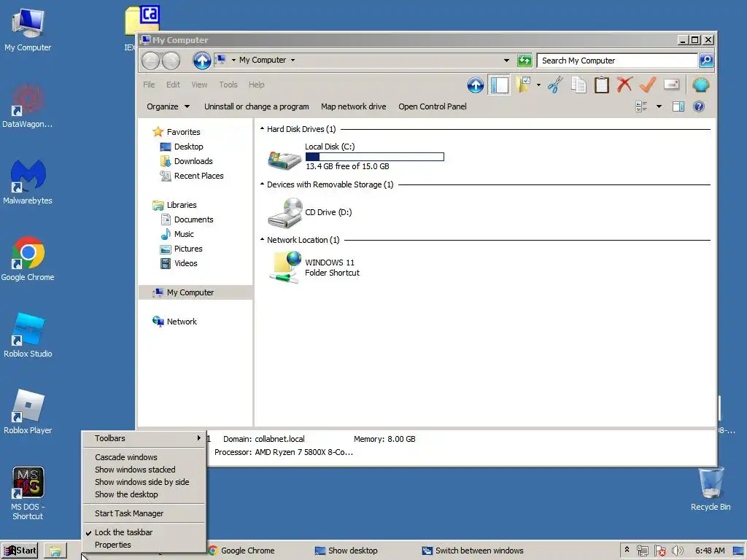Click the volume speaker tray icon
This screenshot has height=560, width=747.
point(677,551)
